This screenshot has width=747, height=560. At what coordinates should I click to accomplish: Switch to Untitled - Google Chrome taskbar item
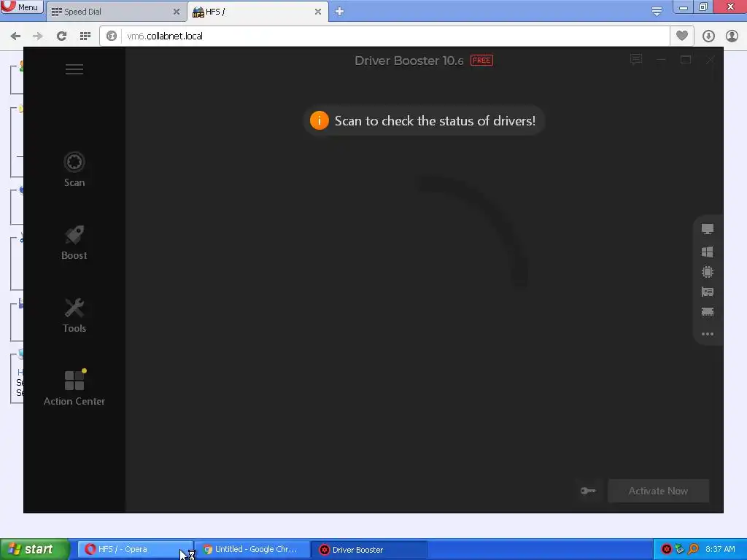[x=252, y=550]
